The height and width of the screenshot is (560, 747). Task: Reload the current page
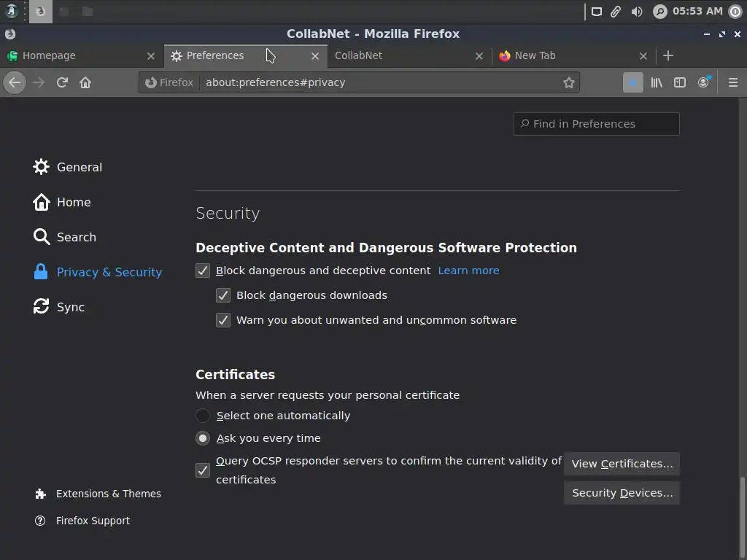click(62, 82)
